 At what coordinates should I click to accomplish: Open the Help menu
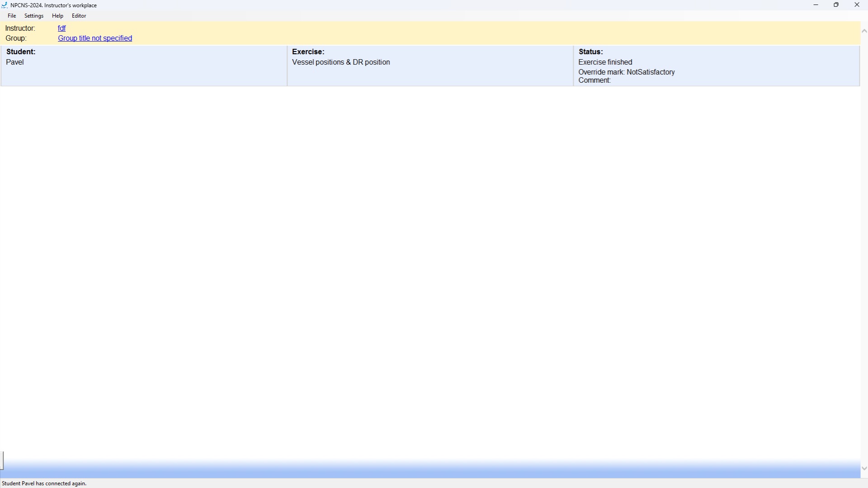pos(57,16)
